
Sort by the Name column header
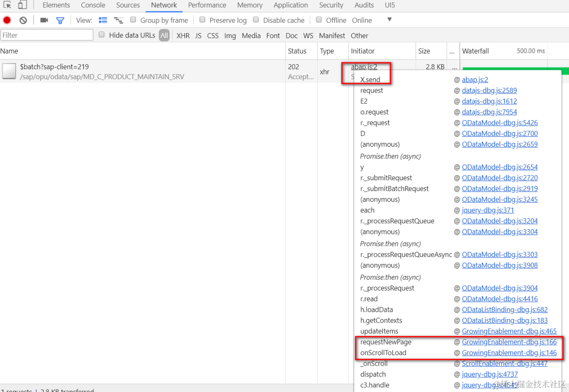(142, 51)
